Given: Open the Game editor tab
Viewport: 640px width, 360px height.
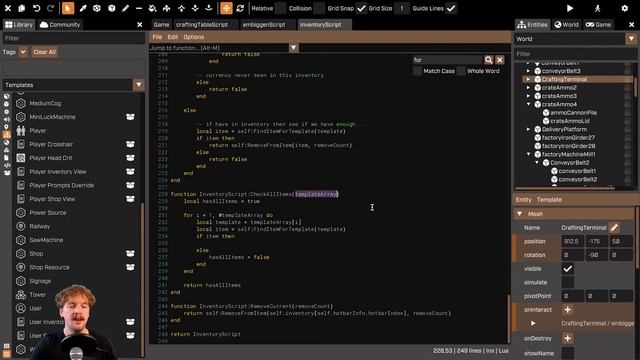Looking at the screenshot, I should [161, 24].
